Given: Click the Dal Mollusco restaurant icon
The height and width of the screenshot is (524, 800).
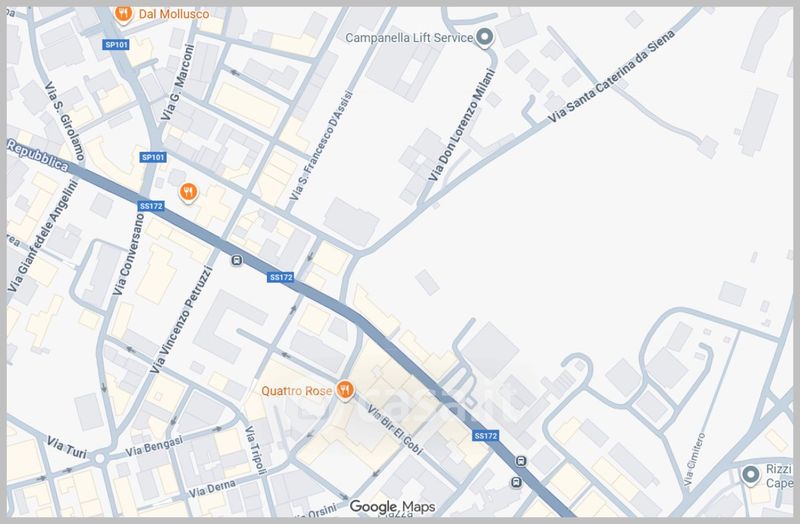Looking at the screenshot, I should [122, 15].
